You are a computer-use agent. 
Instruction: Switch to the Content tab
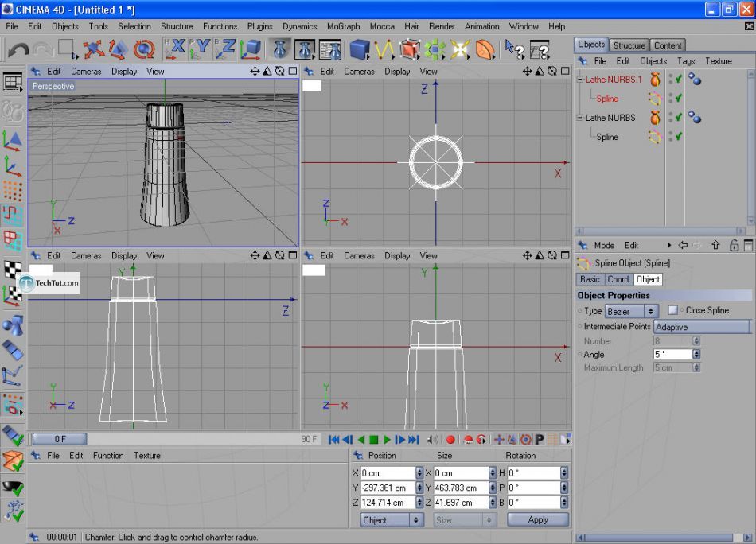tap(668, 45)
